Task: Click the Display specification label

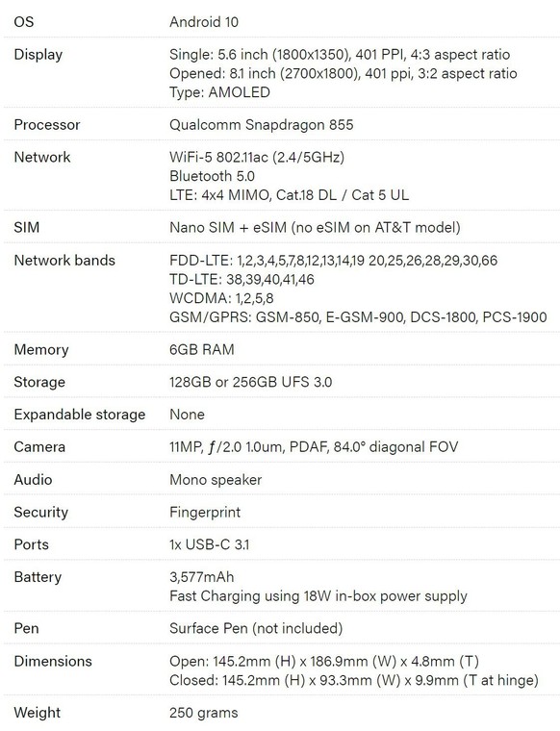Action: 38,55
